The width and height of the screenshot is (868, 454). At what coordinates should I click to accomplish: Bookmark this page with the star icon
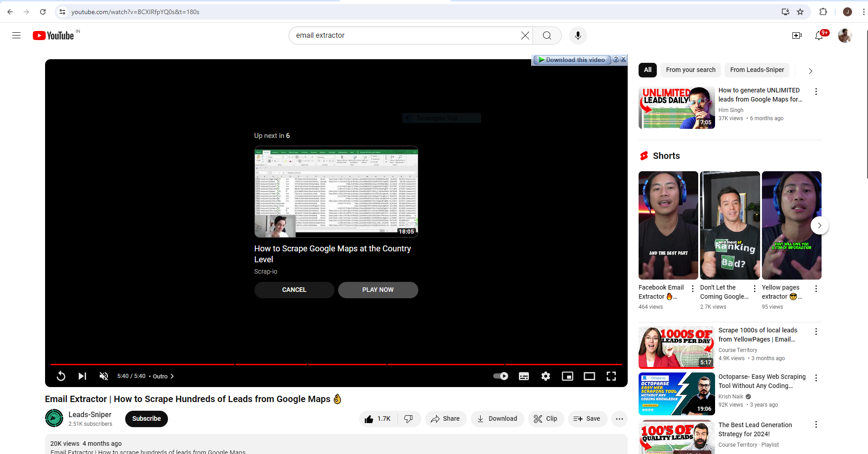coord(800,12)
